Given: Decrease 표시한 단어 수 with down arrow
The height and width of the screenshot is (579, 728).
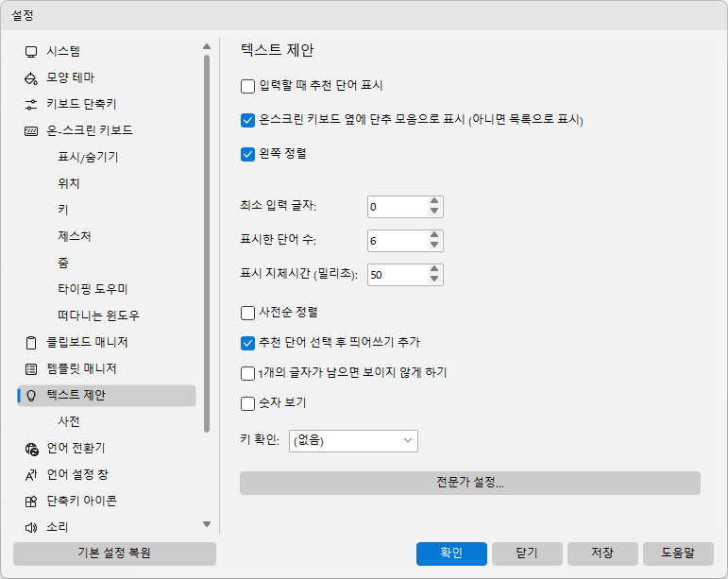Looking at the screenshot, I should click(x=434, y=246).
